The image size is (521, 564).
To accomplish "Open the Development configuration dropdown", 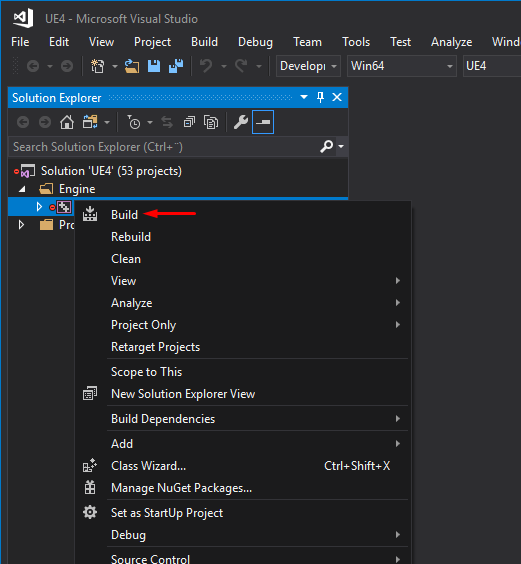I will [308, 66].
